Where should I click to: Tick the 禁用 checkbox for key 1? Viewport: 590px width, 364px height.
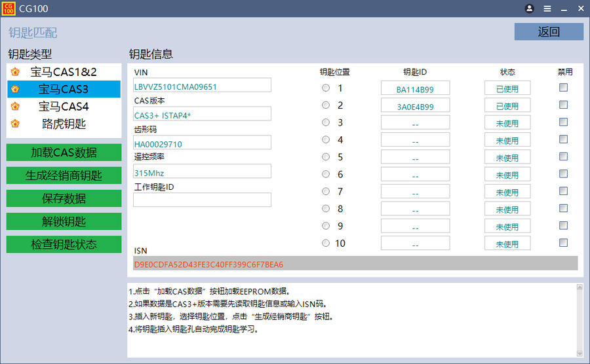563,87
